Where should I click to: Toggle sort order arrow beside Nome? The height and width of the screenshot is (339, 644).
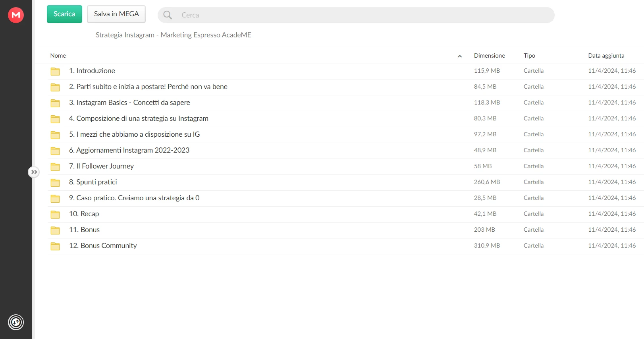point(460,56)
